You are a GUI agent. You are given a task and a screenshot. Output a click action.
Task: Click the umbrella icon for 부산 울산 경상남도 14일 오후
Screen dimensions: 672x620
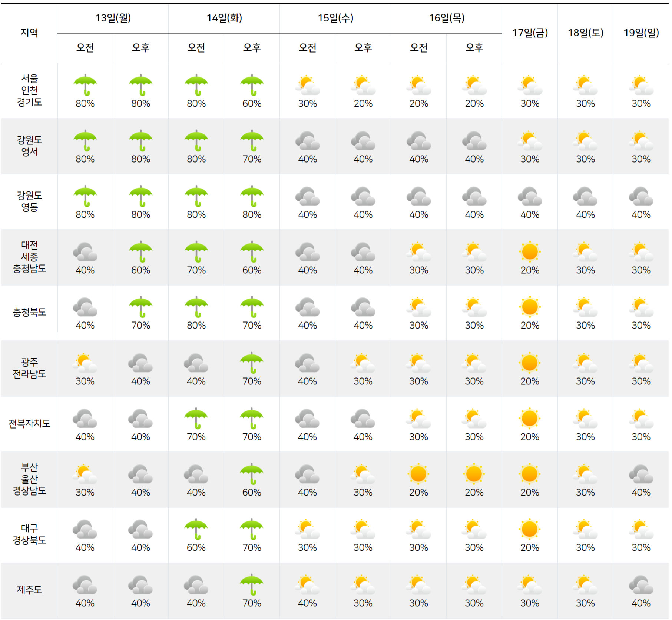click(x=252, y=474)
